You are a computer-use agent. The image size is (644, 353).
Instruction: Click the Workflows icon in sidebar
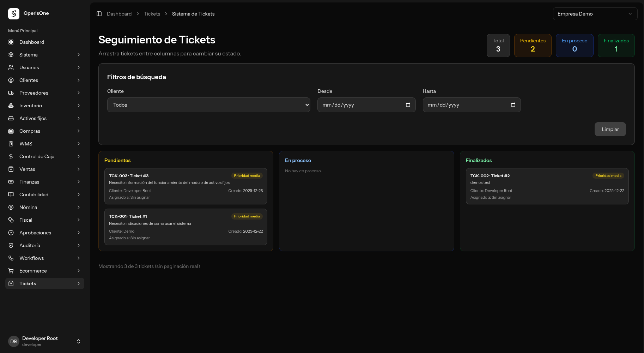point(11,258)
